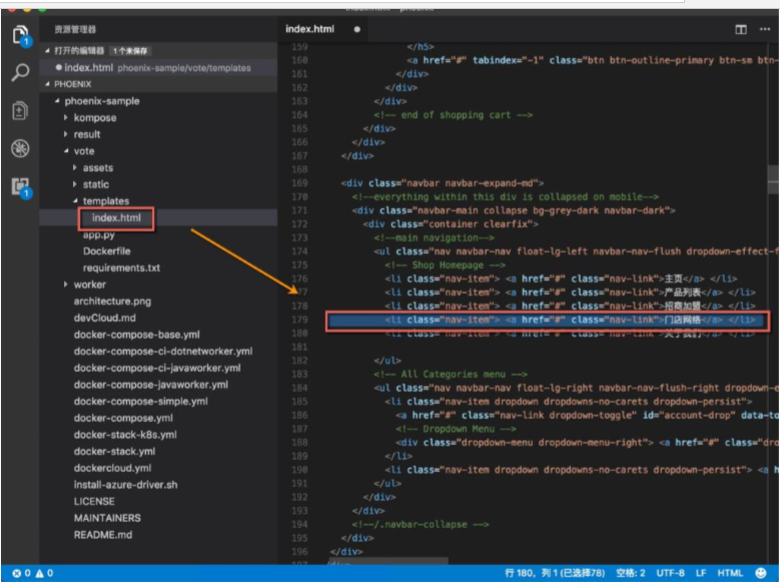Click the feedback smiley icon in status bar
Image resolution: width=780 pixels, height=582 pixels.
761,573
